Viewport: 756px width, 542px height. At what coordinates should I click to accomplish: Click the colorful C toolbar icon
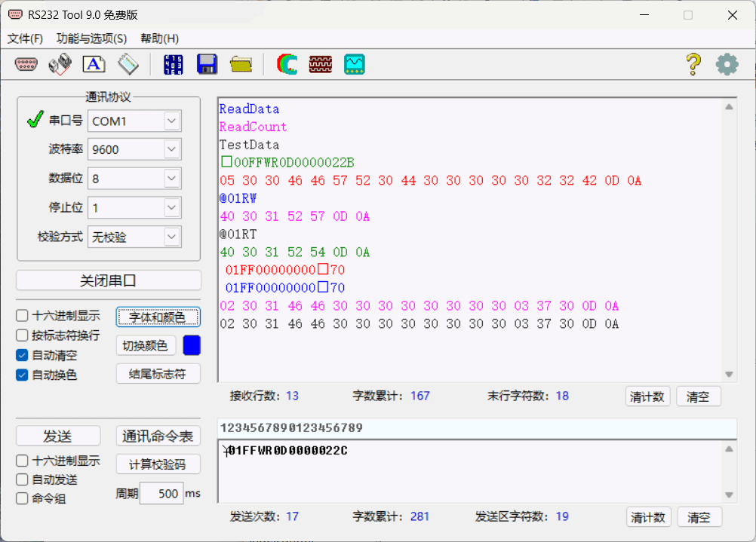point(287,64)
